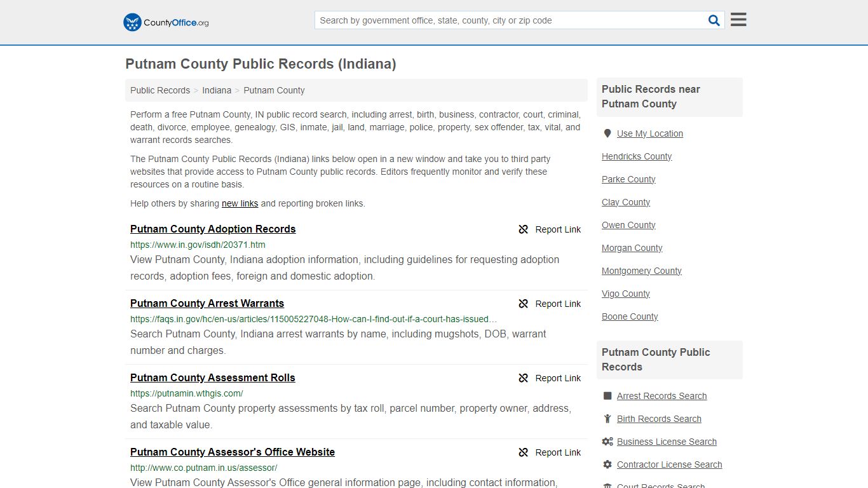Open Morgan County records
The image size is (868, 488).
(x=632, y=248)
